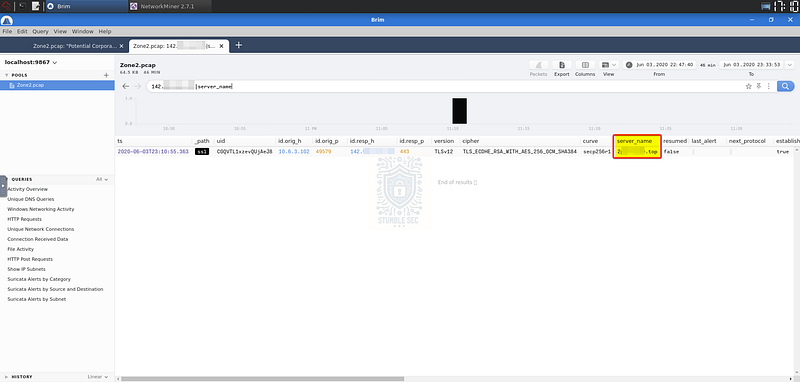Open the search bar three-dot menu
The width and height of the screenshot is (800, 382).
pyautogui.click(x=768, y=86)
